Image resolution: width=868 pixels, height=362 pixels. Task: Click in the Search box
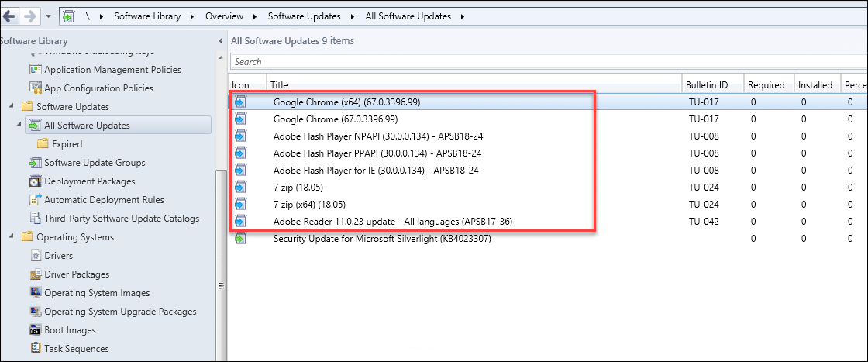(x=548, y=61)
